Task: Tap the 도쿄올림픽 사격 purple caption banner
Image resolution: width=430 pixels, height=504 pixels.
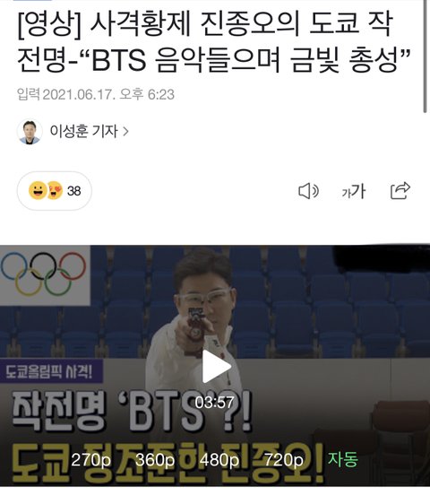Action: point(51,371)
